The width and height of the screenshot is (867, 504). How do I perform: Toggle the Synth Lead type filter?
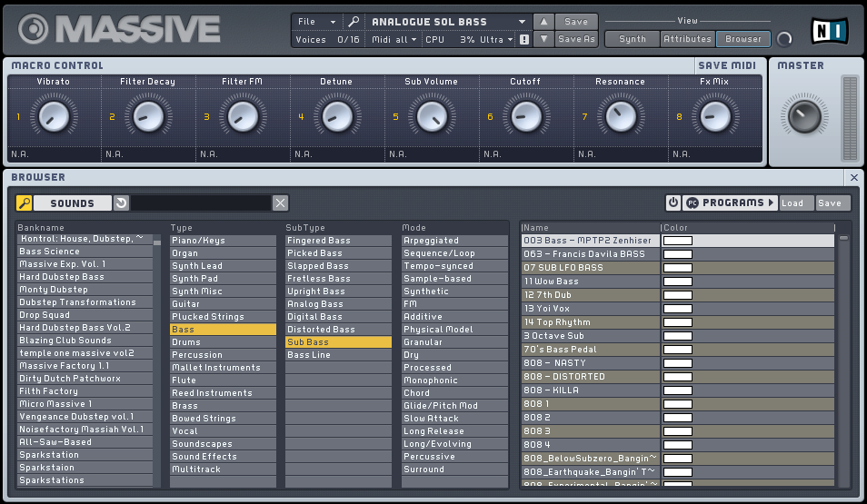click(223, 266)
